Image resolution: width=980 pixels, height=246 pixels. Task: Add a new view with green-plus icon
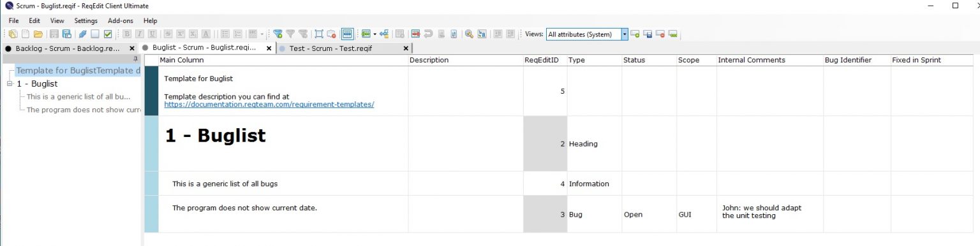tap(635, 34)
